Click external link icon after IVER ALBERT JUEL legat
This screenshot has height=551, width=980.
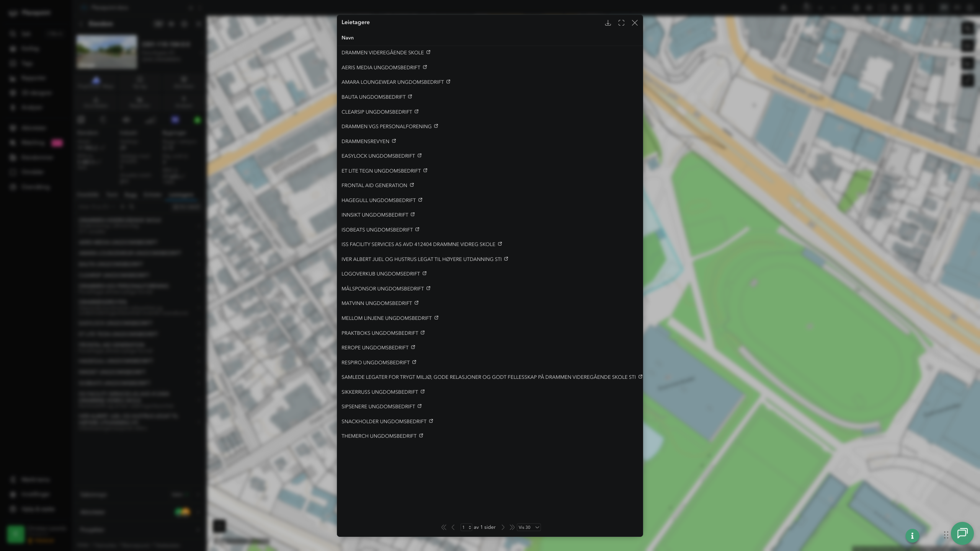pyautogui.click(x=506, y=259)
